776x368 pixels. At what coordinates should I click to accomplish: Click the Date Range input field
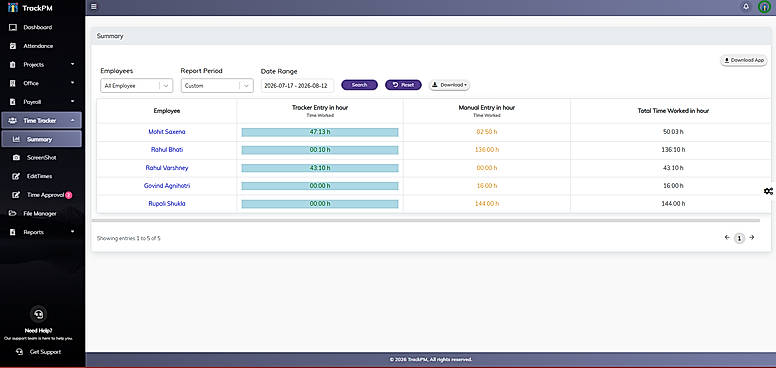point(297,86)
